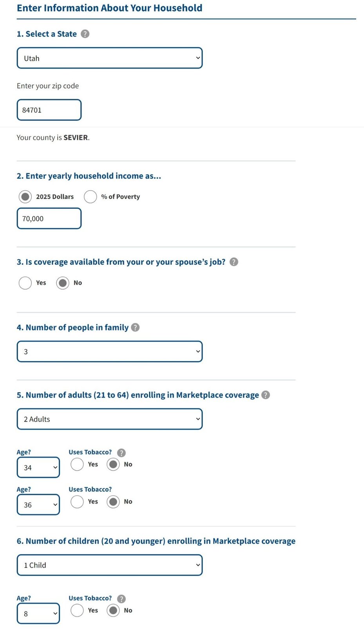Open the 1 Child enrollment dropdown
Image resolution: width=364 pixels, height=633 pixels.
(109, 565)
